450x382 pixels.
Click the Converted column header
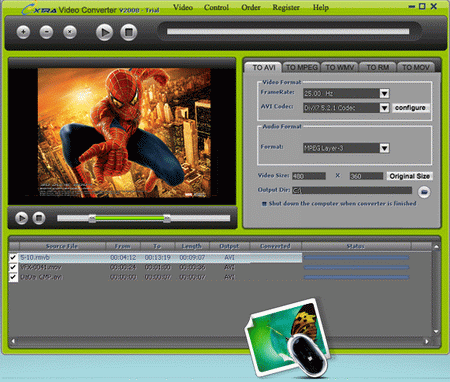point(275,246)
